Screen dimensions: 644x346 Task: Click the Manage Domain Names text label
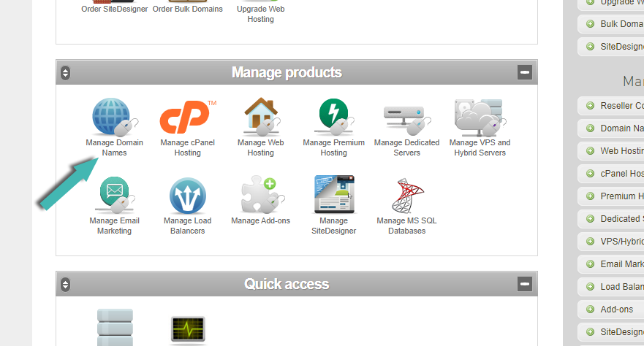click(115, 147)
